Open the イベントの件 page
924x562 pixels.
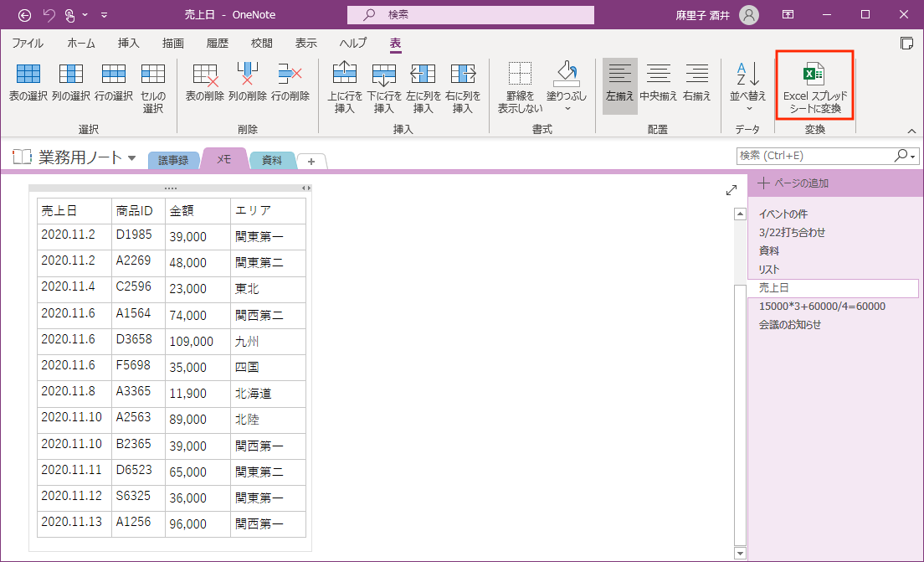pos(783,214)
